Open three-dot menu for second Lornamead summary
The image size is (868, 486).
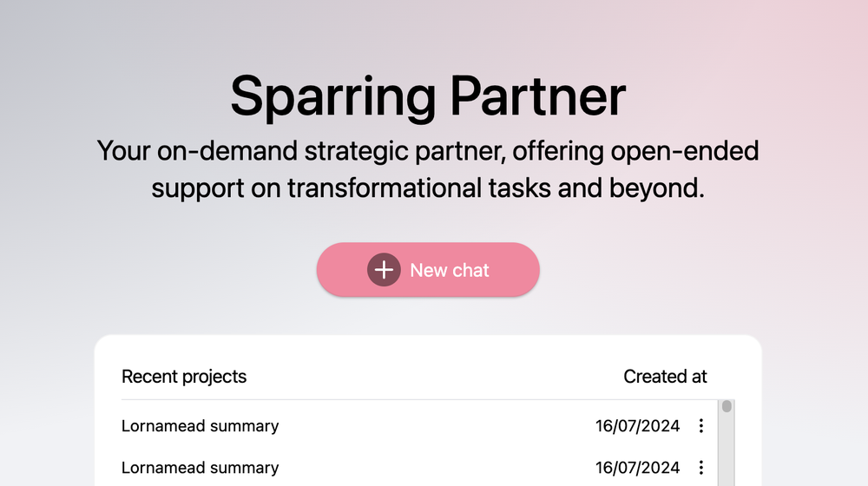[x=701, y=468]
